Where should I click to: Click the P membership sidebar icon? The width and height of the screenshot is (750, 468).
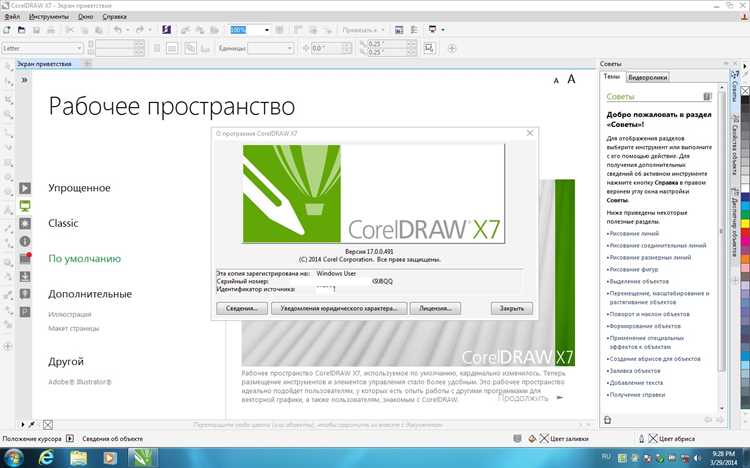click(25, 312)
